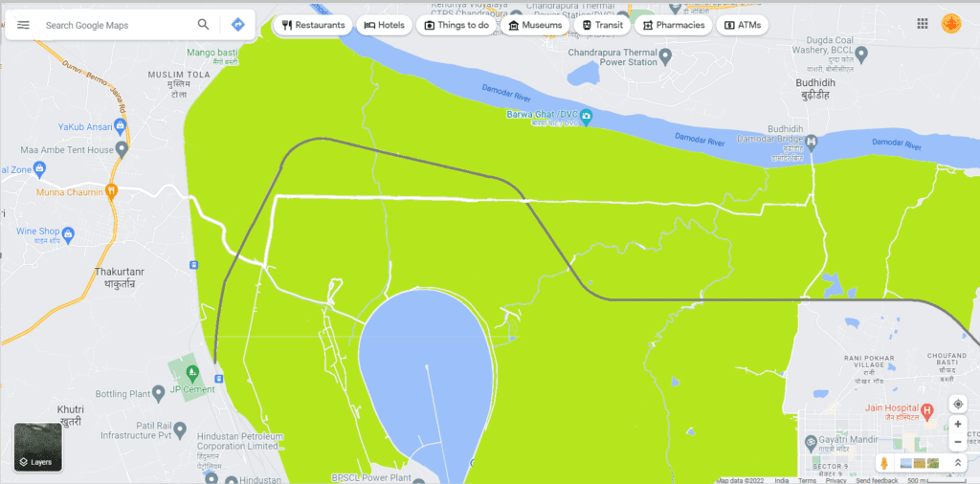Click Barwa Ghat /DVC camera marker

[x=586, y=116]
